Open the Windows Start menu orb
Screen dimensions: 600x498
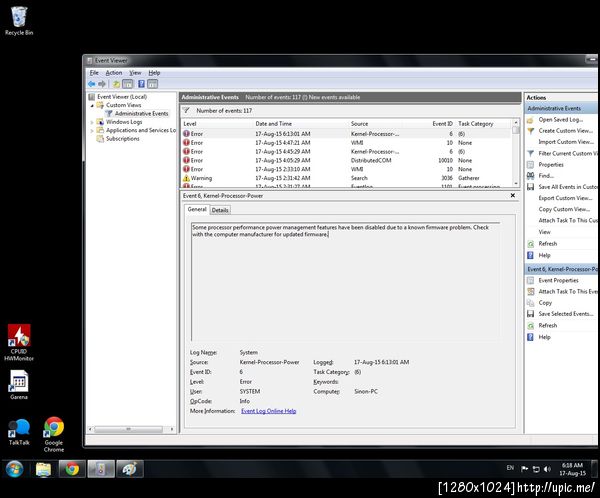pyautogui.click(x=15, y=469)
